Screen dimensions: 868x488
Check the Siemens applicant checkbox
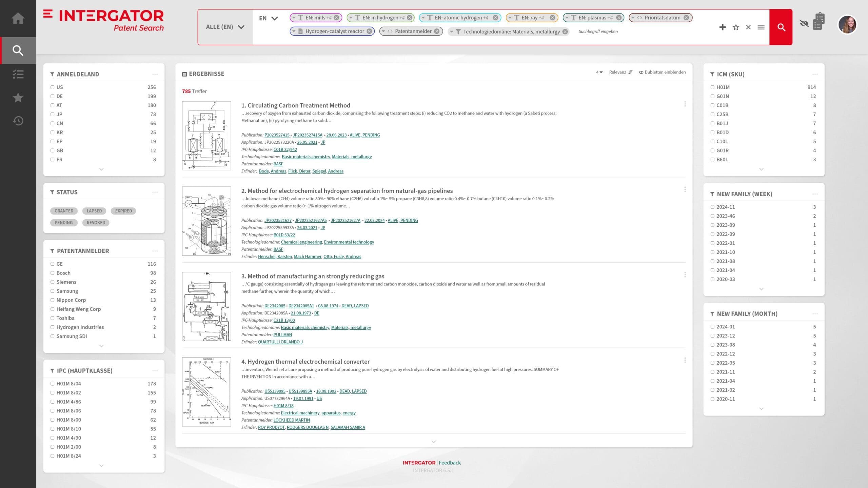click(x=52, y=282)
